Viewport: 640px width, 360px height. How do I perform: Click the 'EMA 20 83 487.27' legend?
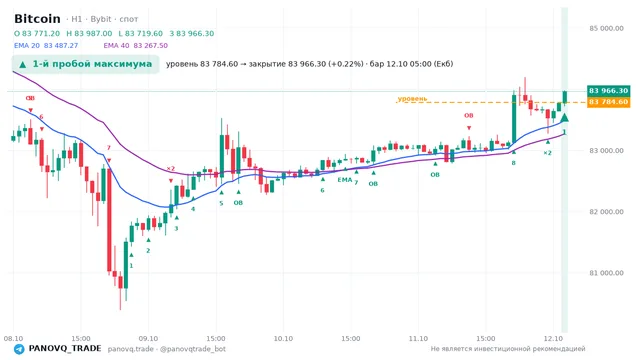(x=46, y=45)
